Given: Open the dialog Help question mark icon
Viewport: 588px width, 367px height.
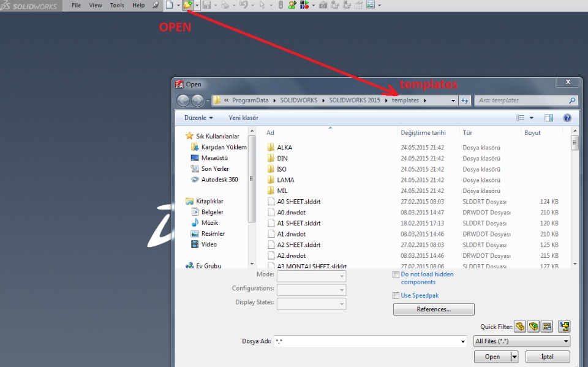Looking at the screenshot, I should click(567, 118).
